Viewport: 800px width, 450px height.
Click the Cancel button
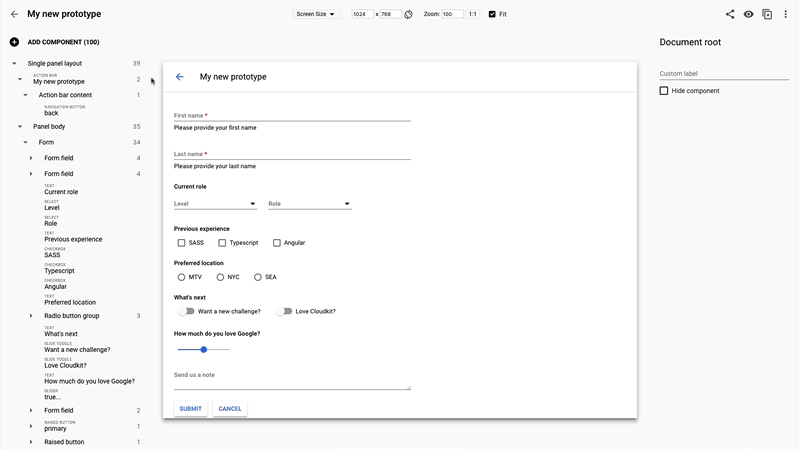tap(230, 409)
